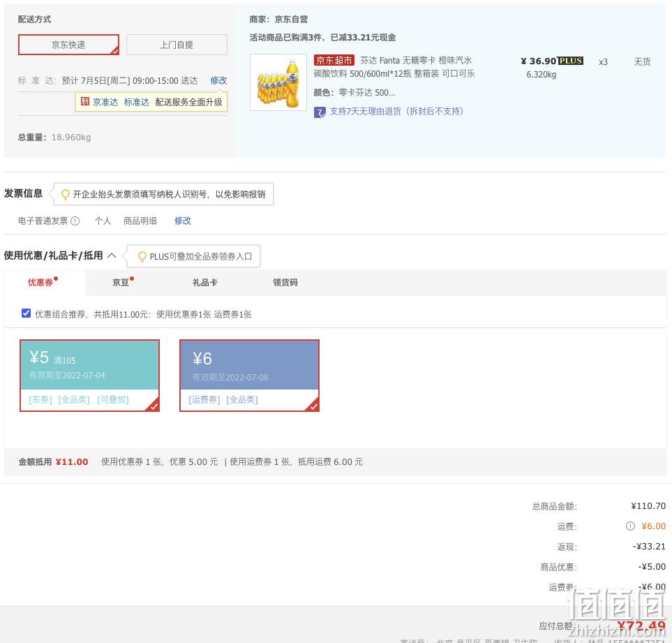Click the 京东超市 tag

[x=334, y=61]
